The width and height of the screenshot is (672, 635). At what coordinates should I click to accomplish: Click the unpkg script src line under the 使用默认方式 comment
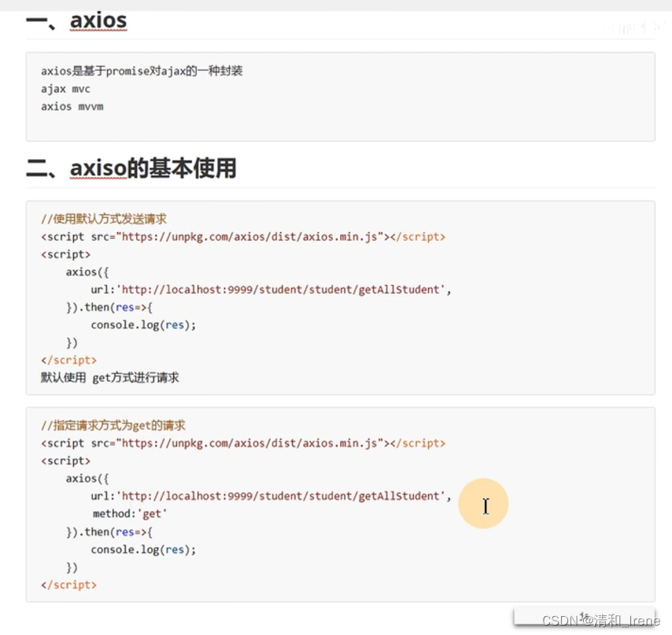(x=243, y=237)
